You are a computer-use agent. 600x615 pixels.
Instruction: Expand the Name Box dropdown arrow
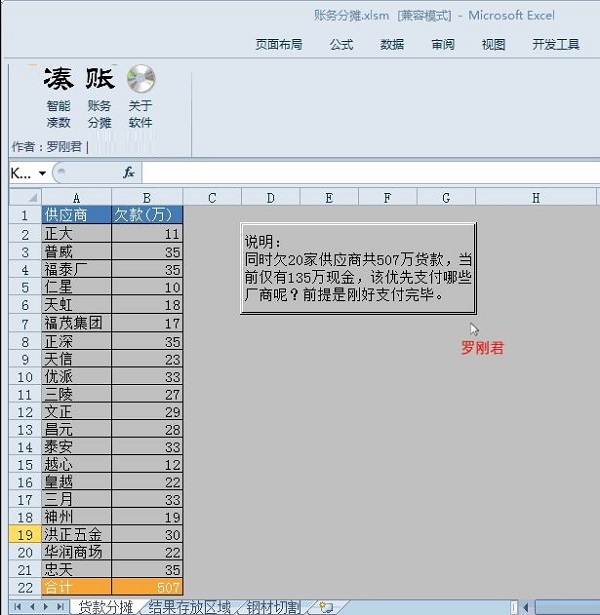42,173
